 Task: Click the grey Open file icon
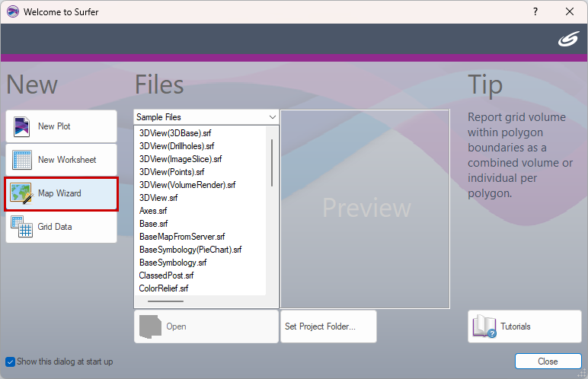tap(150, 326)
